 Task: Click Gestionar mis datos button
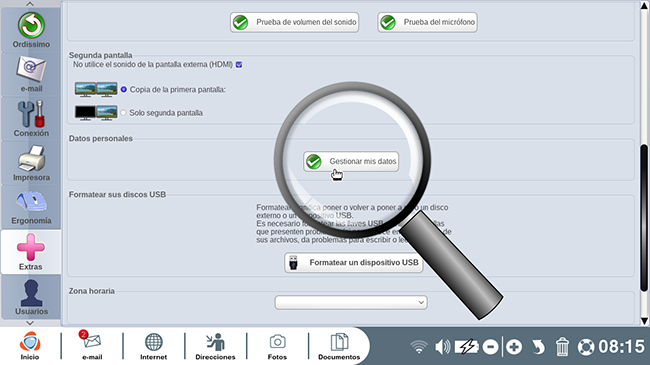pos(351,161)
